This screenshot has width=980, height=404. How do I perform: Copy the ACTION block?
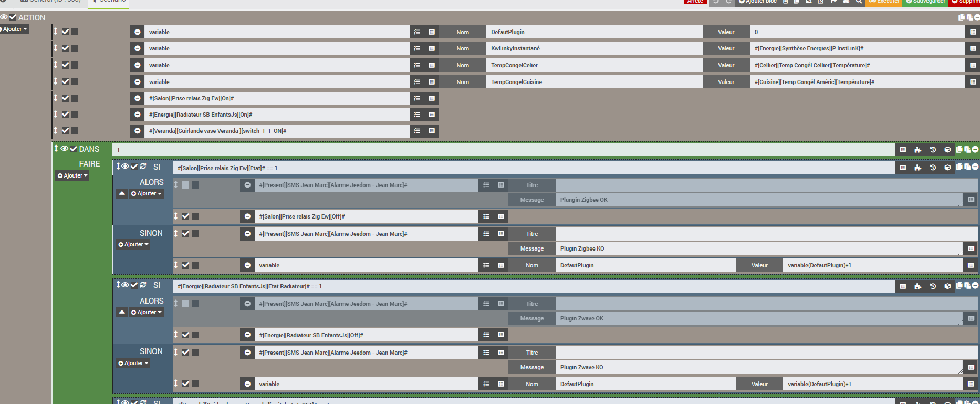[962, 17]
